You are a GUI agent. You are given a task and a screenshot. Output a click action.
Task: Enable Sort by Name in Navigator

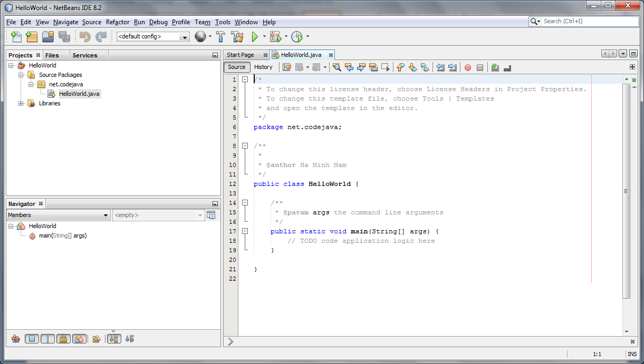pyautogui.click(x=114, y=338)
